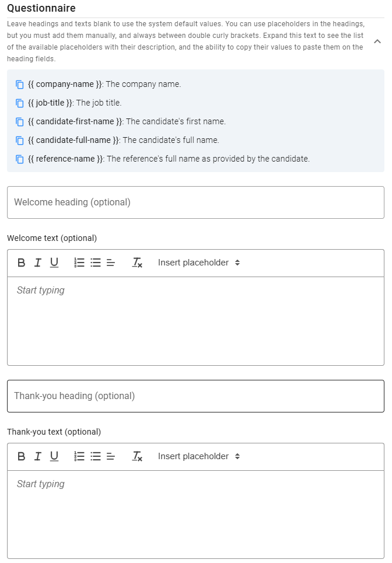Viewport: 392px width, 563px height.
Task: Select the text alignment icon in Welcome toolbar
Action: [110, 263]
